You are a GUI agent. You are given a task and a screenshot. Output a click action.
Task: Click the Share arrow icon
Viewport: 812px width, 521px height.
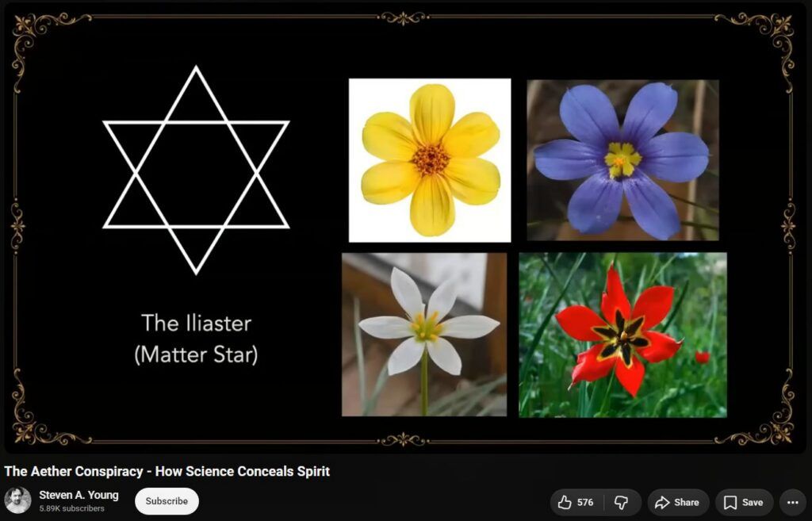(x=662, y=502)
